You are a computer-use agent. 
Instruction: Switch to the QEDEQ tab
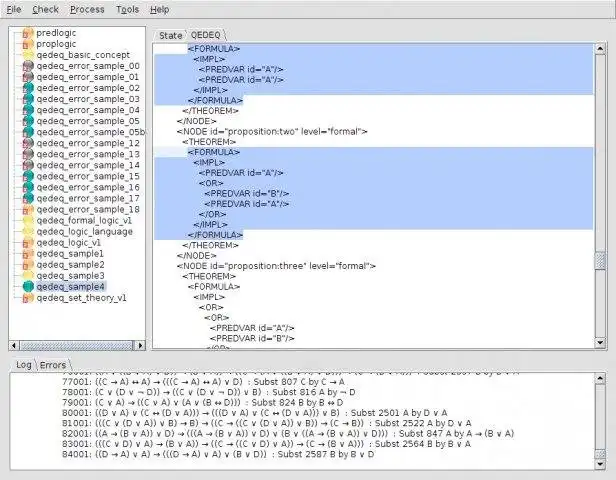[205, 35]
